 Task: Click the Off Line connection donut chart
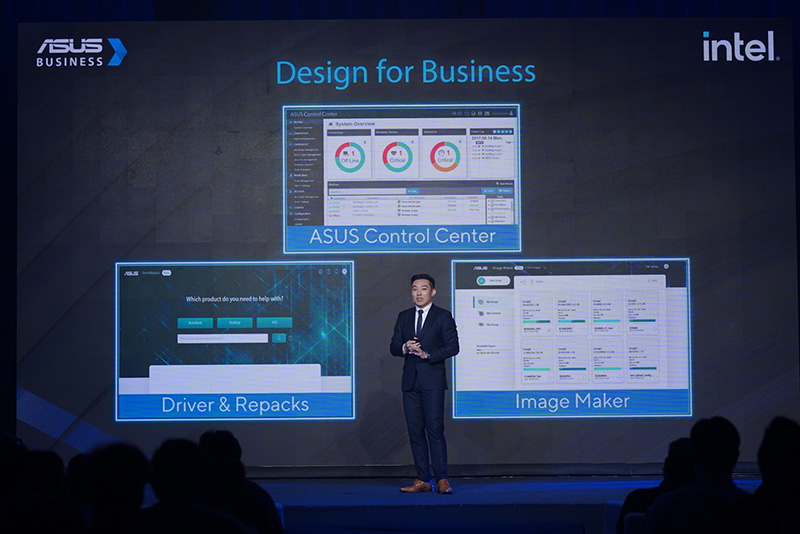click(x=349, y=157)
